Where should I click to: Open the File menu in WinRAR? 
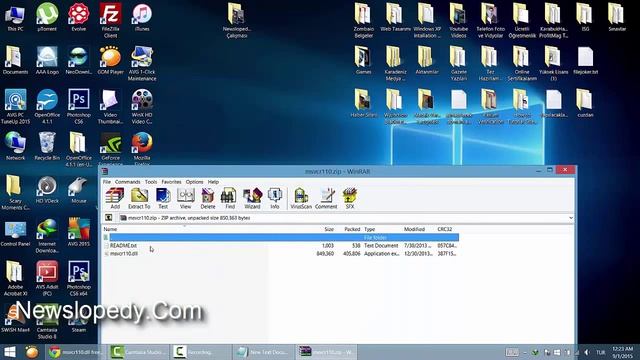coord(107,182)
